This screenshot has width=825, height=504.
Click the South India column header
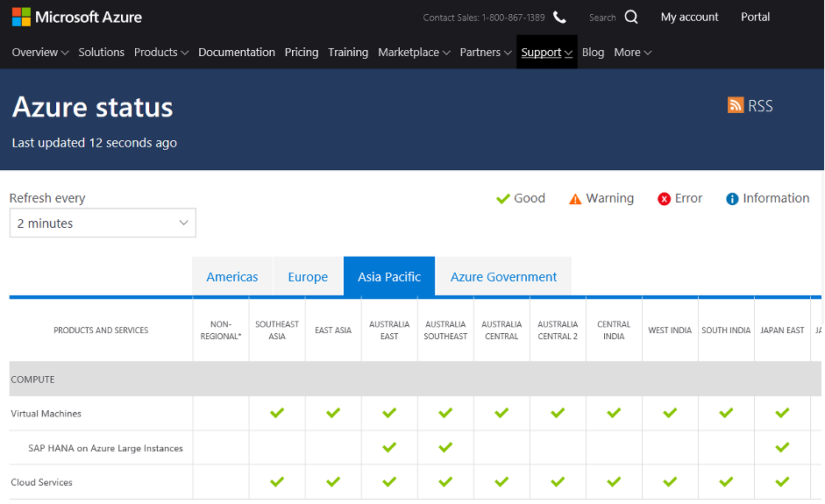(726, 330)
